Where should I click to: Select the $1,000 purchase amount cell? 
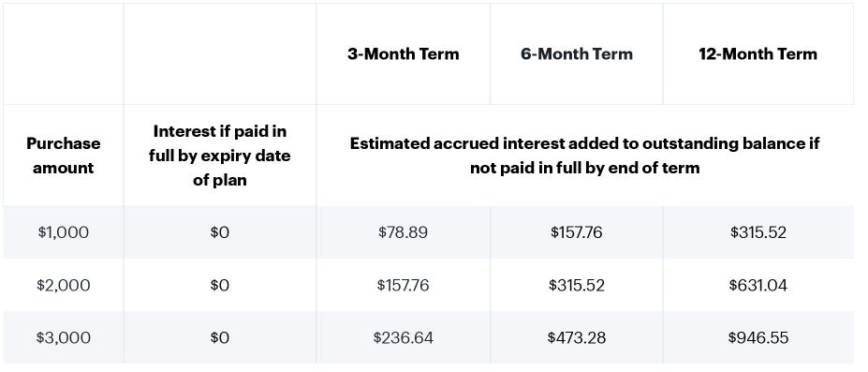tap(63, 232)
